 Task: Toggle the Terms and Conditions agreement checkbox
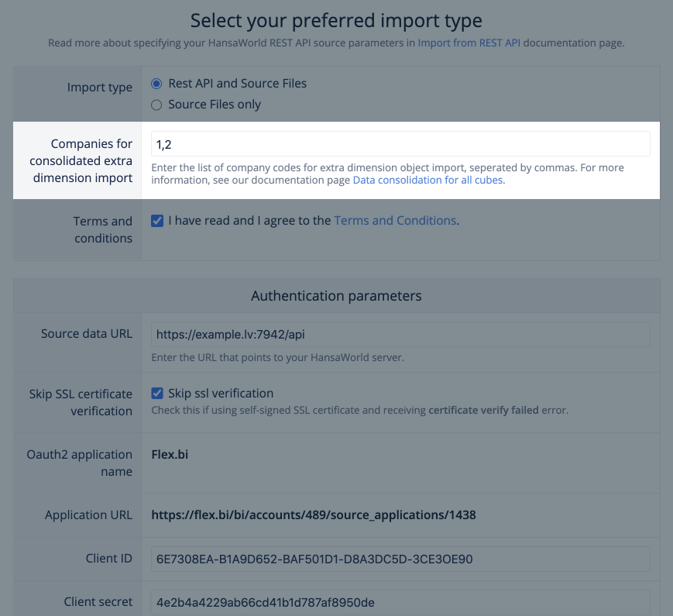click(x=157, y=221)
